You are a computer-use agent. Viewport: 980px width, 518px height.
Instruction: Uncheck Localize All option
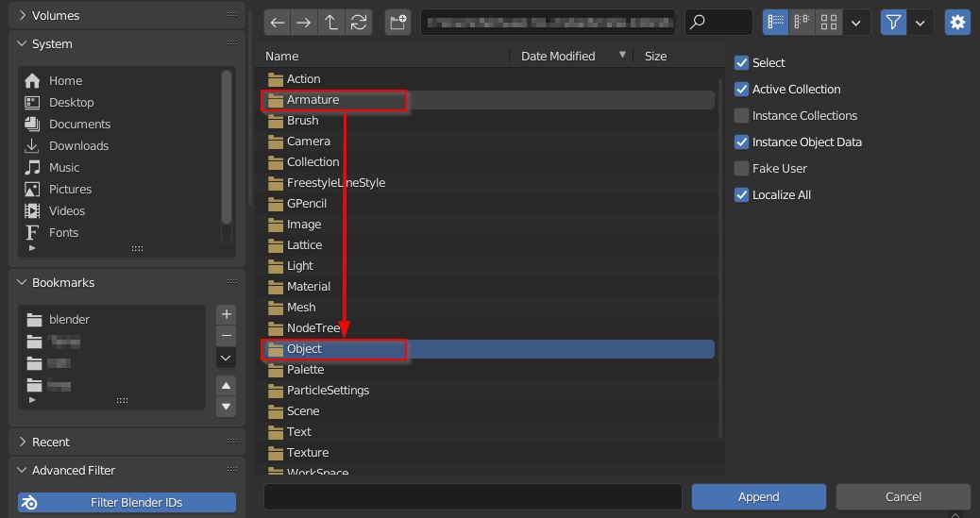click(x=741, y=195)
